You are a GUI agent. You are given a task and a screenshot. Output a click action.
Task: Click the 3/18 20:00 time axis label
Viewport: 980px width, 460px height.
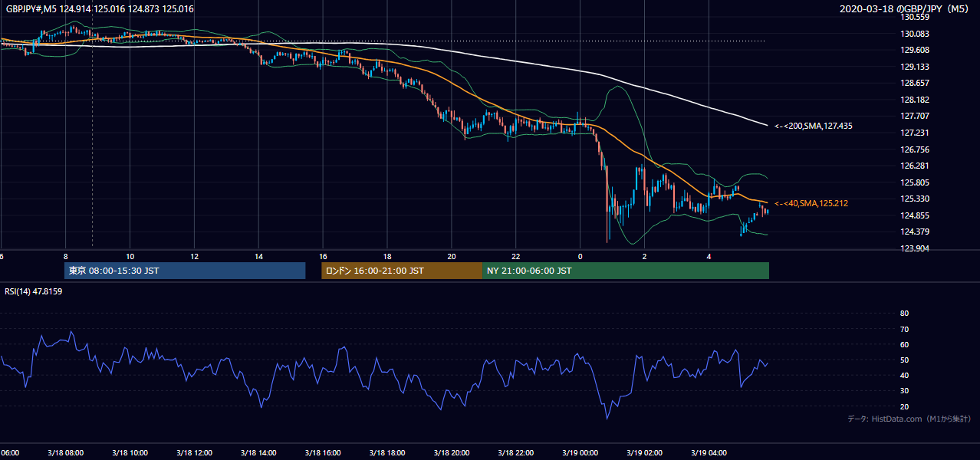pos(451,453)
